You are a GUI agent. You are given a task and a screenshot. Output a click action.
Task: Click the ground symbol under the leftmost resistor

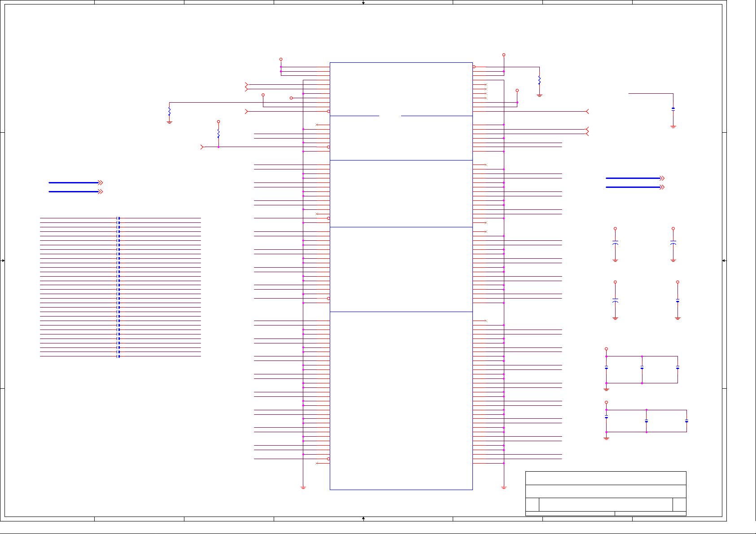pos(169,122)
